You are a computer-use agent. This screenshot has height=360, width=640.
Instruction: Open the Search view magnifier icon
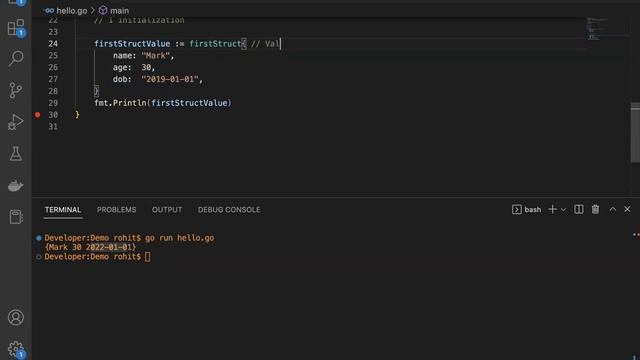[x=16, y=58]
